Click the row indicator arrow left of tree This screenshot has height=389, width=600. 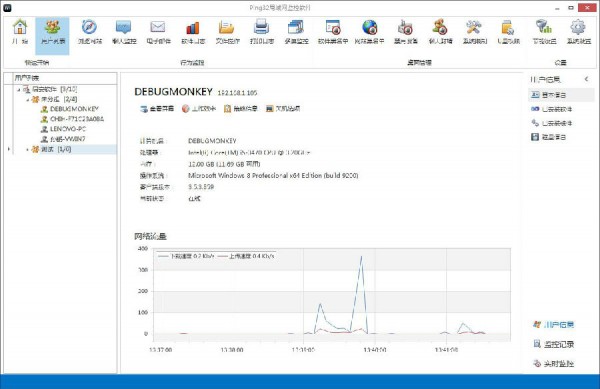coord(8,149)
